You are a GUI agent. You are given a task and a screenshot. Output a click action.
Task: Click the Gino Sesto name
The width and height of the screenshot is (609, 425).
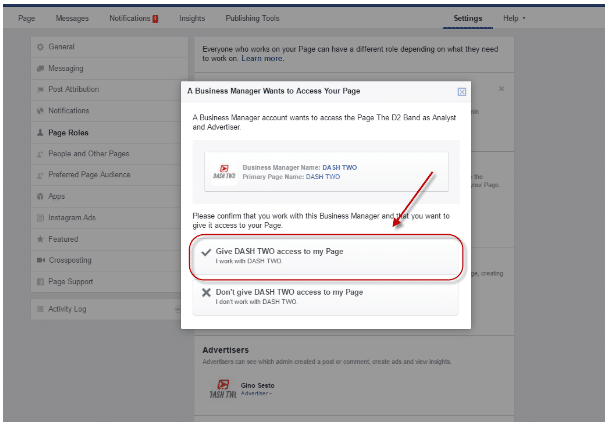tap(258, 385)
